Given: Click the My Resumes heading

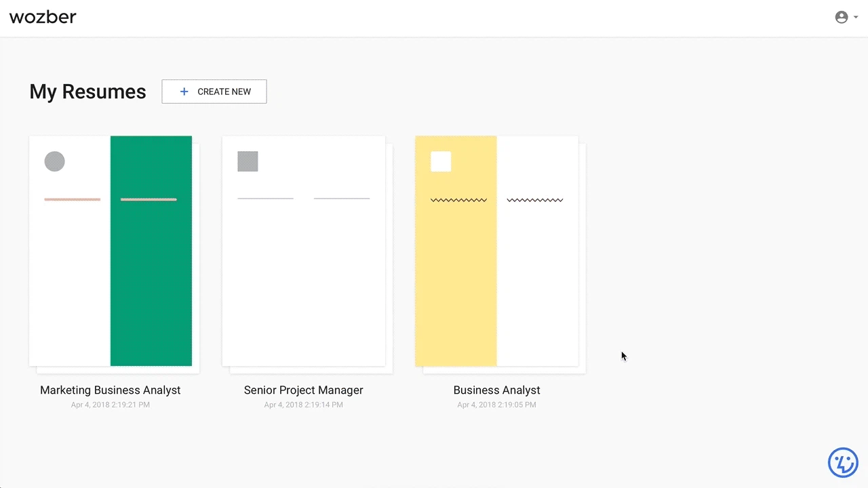Looking at the screenshot, I should click(x=87, y=91).
